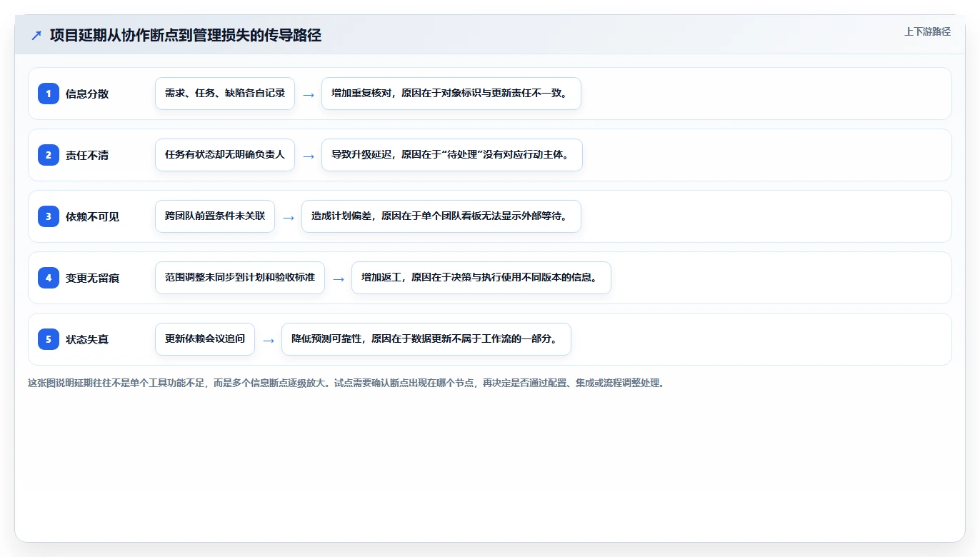Screen dimensions: 980x557
Task: Click the number 1 badge for 信息分散
Action: click(x=49, y=94)
